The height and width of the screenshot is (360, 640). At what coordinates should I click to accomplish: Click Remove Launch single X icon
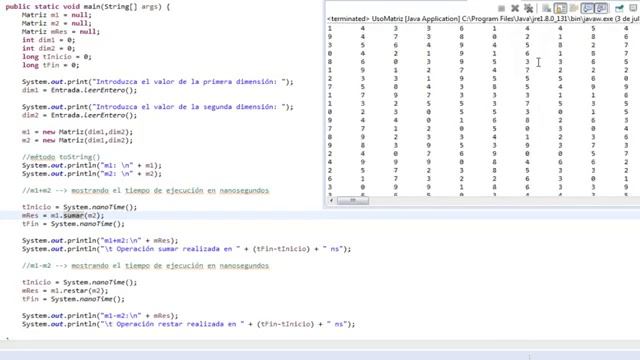515,8
